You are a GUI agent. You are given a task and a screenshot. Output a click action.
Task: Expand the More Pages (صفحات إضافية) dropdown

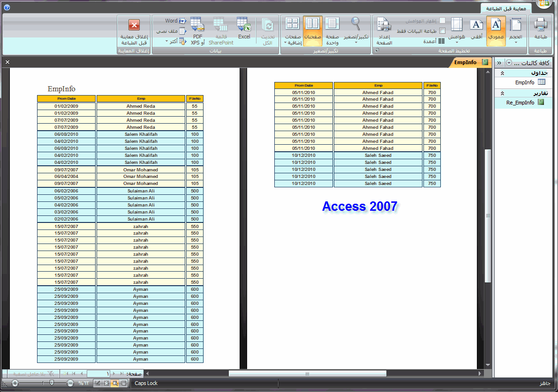[293, 31]
